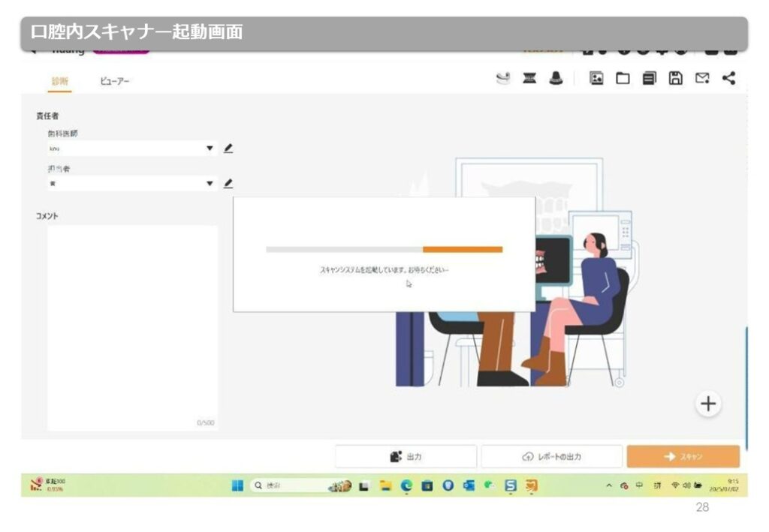The height and width of the screenshot is (532, 769).
Task: Click the mail envelope icon
Action: coord(701,78)
